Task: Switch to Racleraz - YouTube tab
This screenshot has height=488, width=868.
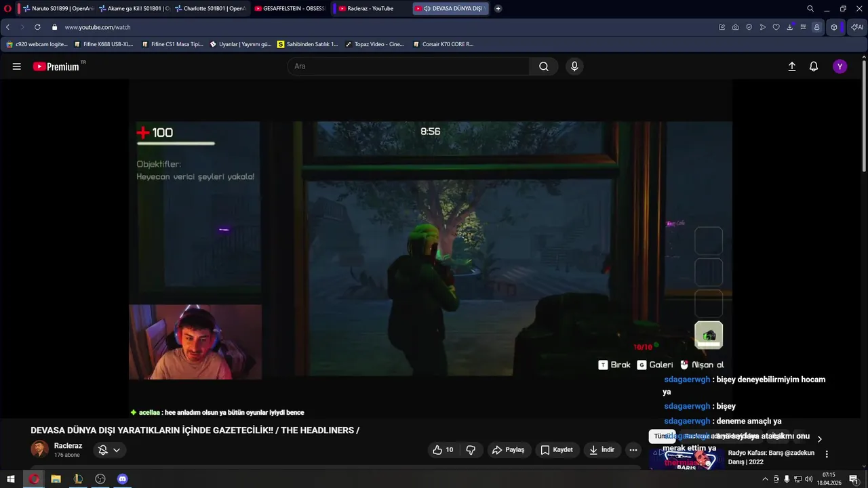Action: click(370, 9)
